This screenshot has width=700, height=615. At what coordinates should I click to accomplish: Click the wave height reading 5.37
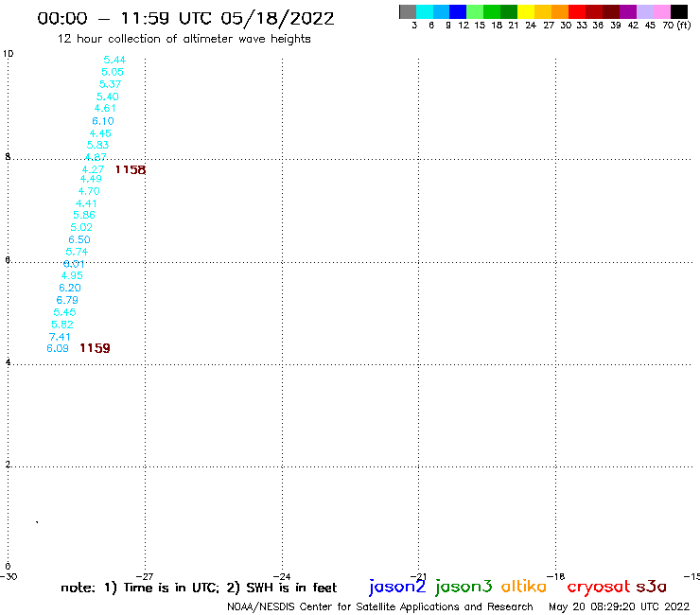111,84
